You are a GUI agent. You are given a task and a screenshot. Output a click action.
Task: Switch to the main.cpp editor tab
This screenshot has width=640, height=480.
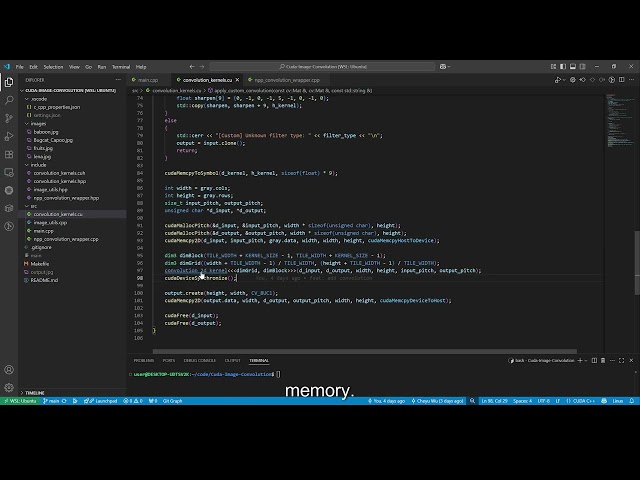point(147,79)
